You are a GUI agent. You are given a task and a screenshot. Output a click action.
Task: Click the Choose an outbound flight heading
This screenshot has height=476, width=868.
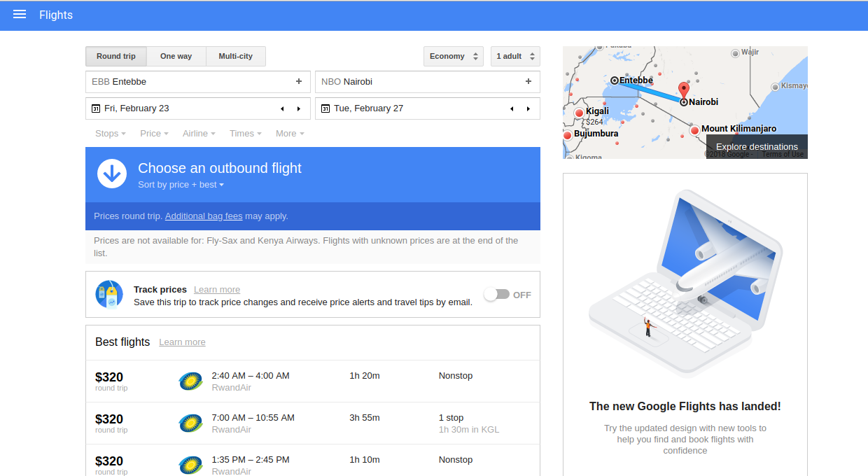click(220, 168)
